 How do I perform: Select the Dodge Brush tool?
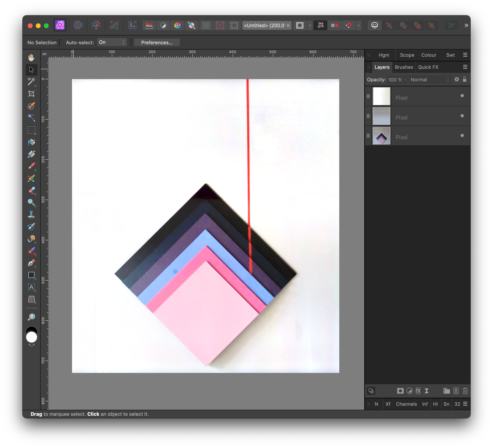tap(31, 202)
